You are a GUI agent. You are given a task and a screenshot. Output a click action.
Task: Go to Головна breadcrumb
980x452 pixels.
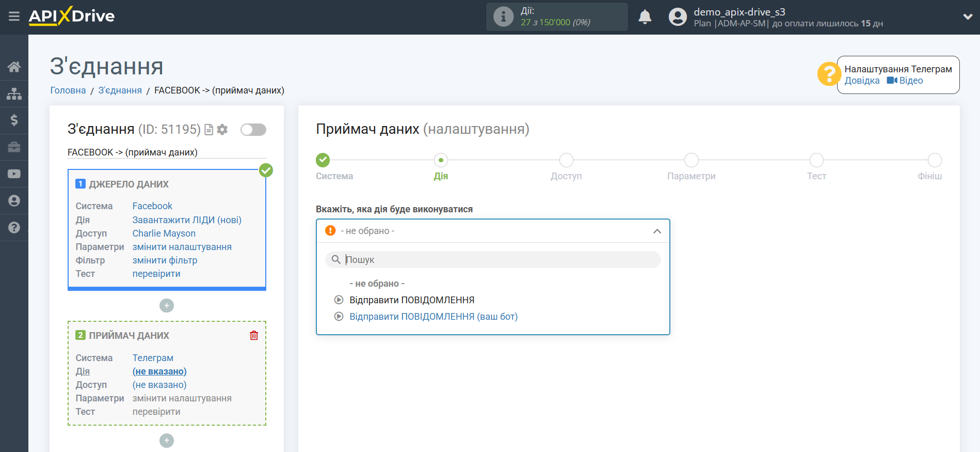pos(68,90)
